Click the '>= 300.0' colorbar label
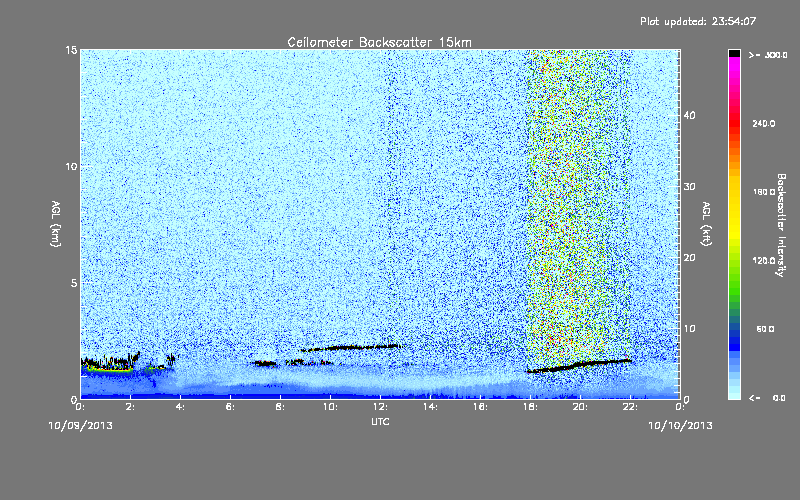Image resolution: width=800 pixels, height=500 pixels. [x=768, y=55]
